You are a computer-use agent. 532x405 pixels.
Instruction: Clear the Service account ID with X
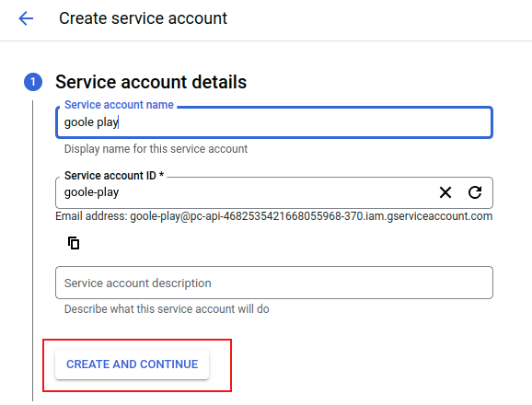click(x=445, y=192)
